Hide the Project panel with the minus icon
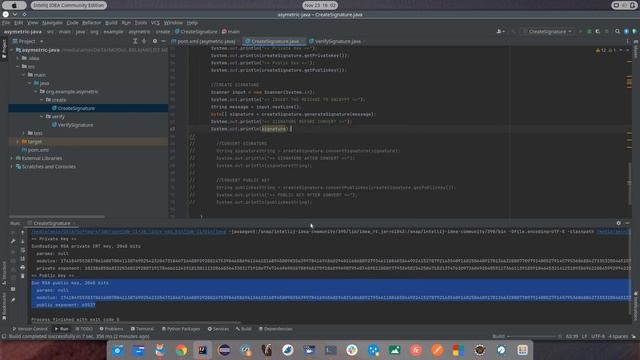 (x=164, y=41)
